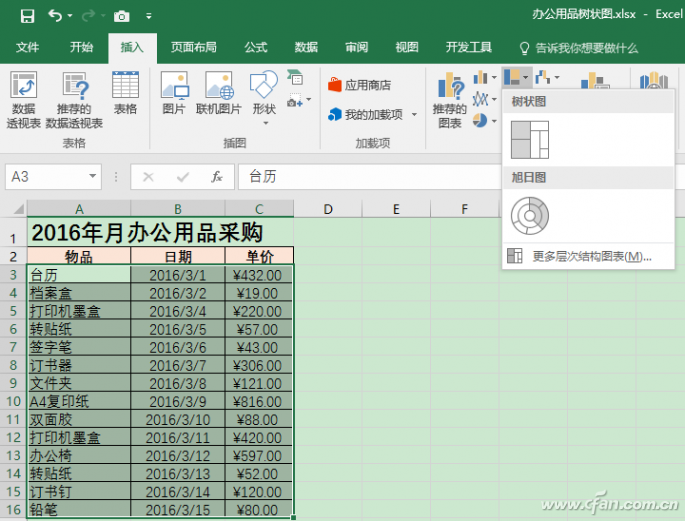Choose the 树状图 treemap chart thumbnail
Image resolution: width=685 pixels, height=521 pixels.
[x=529, y=140]
